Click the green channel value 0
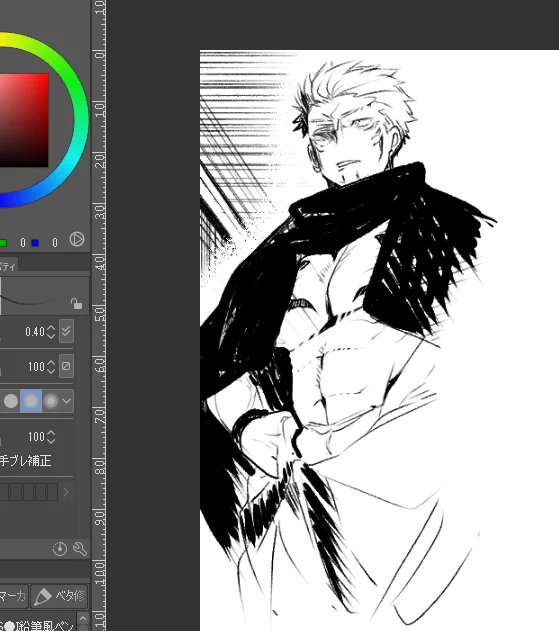Viewport: 559px width, 631px height. (x=23, y=243)
